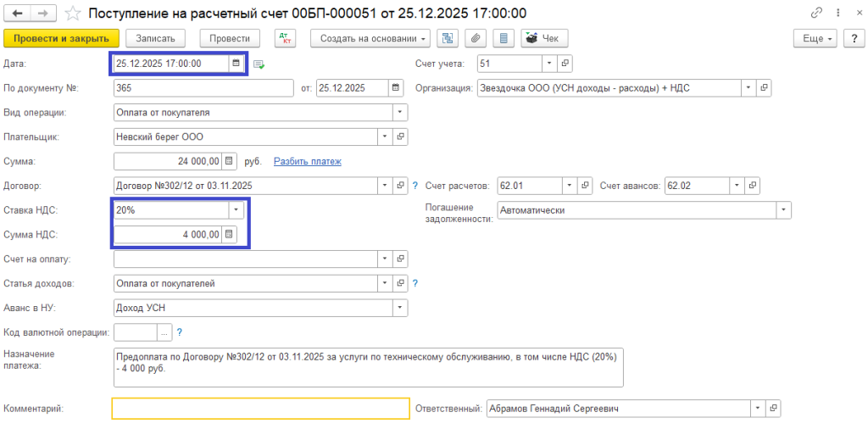This screenshot has height=429, width=868.
Task: Open the Плательщик Невский берег card
Action: coord(401,136)
